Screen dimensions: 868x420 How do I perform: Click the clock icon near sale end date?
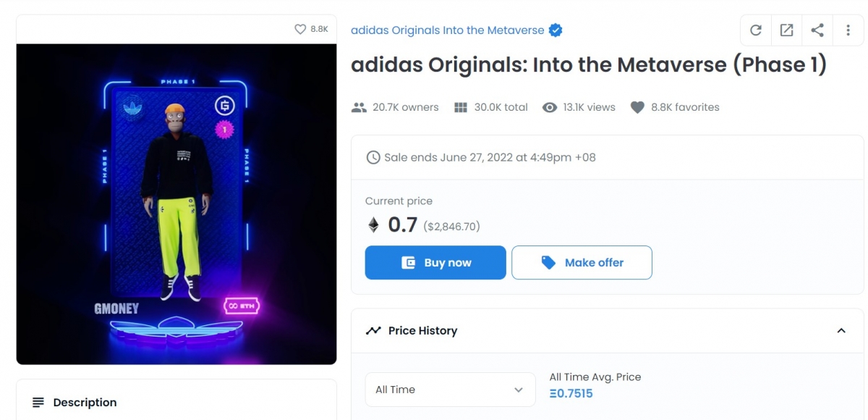point(372,157)
